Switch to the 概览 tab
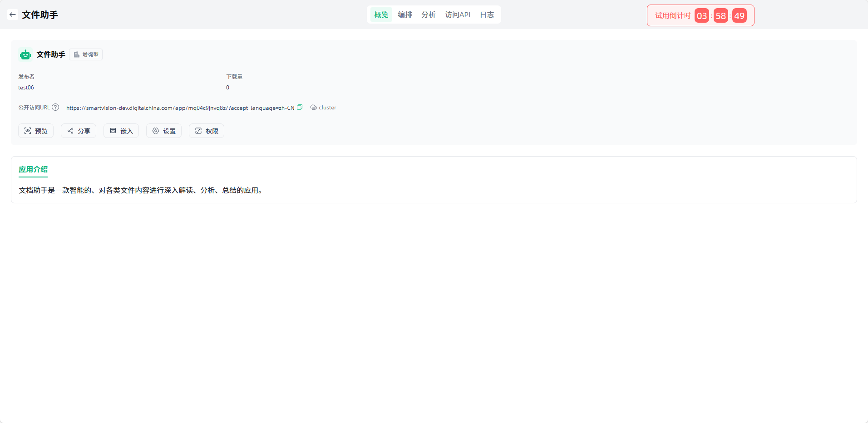This screenshot has width=868, height=423. pos(381,15)
